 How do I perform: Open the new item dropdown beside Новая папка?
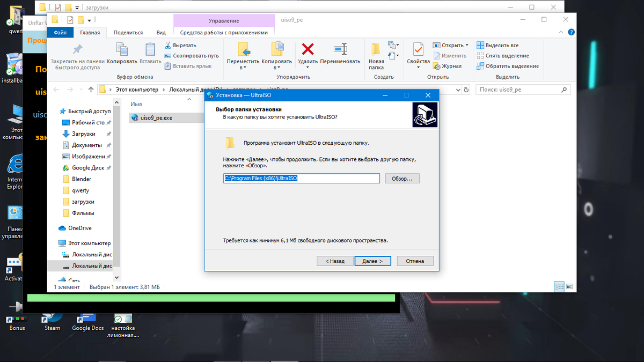point(394,46)
